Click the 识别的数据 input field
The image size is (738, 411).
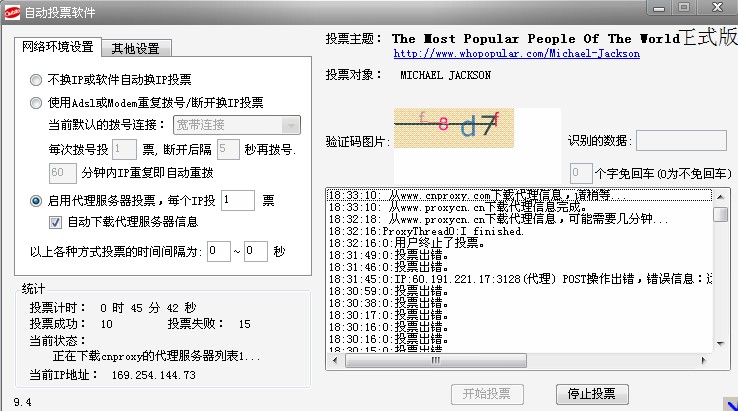[x=681, y=141]
